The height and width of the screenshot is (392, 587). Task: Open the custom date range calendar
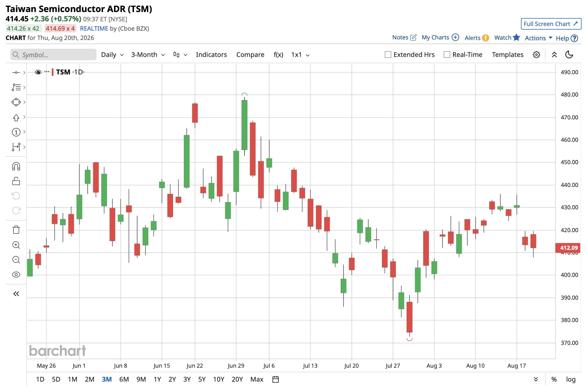pyautogui.click(x=275, y=379)
